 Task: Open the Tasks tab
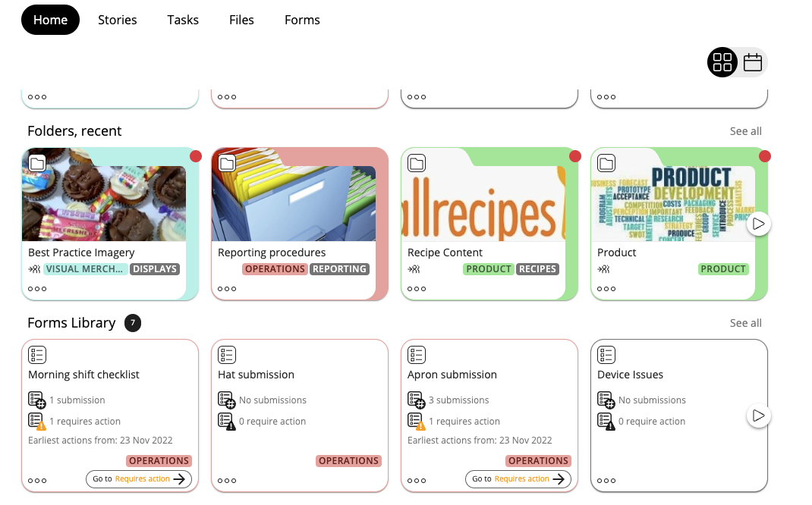pos(183,20)
